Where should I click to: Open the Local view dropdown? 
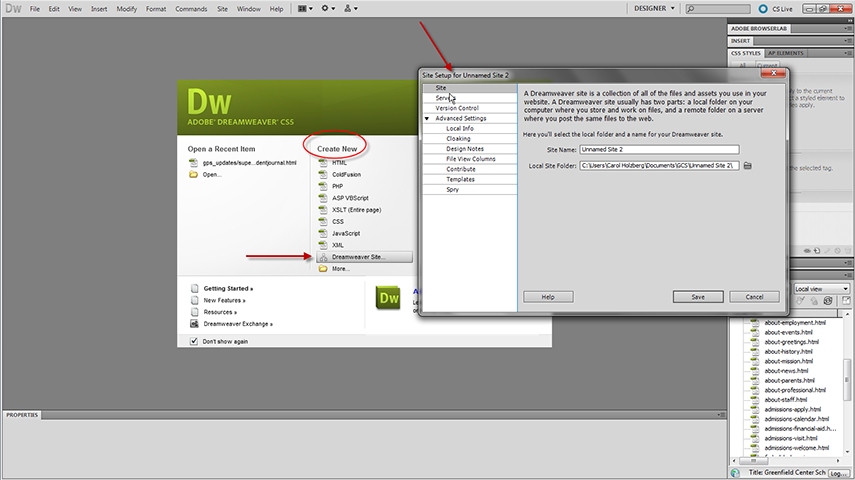pyautogui.click(x=821, y=289)
